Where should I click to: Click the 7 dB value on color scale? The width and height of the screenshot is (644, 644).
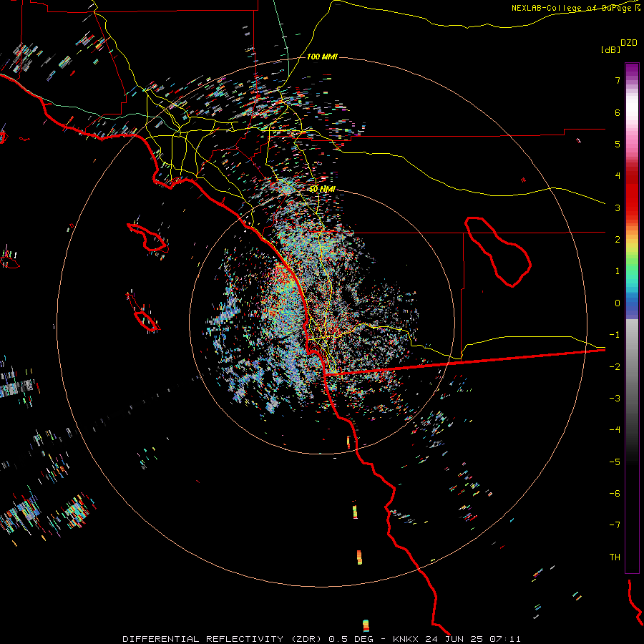pos(618,80)
